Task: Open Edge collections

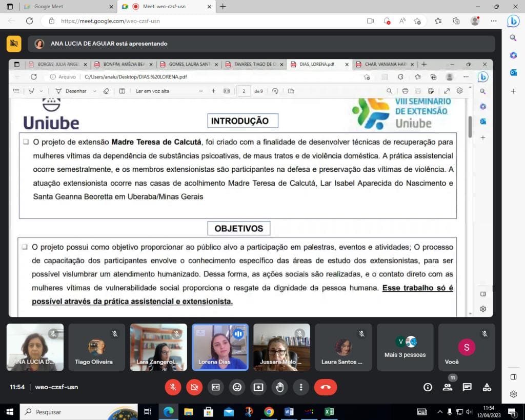Action: point(456,21)
